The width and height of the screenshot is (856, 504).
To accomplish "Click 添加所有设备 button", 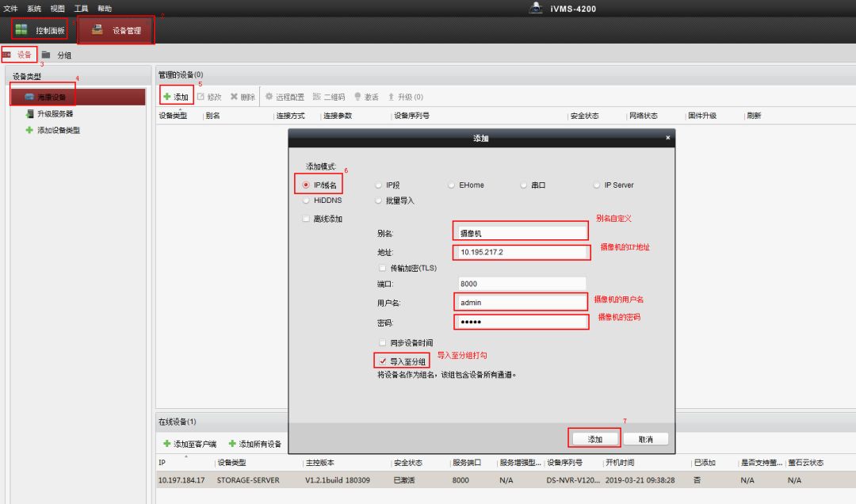I will pyautogui.click(x=255, y=444).
